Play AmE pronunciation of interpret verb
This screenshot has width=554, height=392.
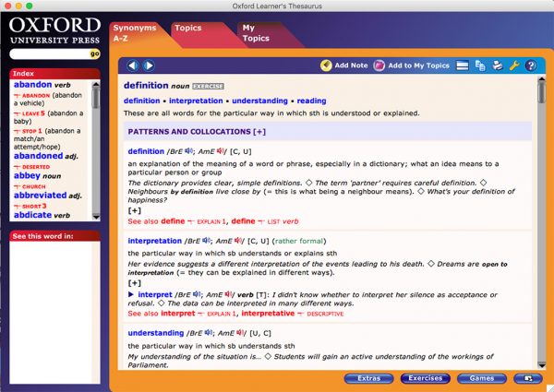tap(229, 294)
